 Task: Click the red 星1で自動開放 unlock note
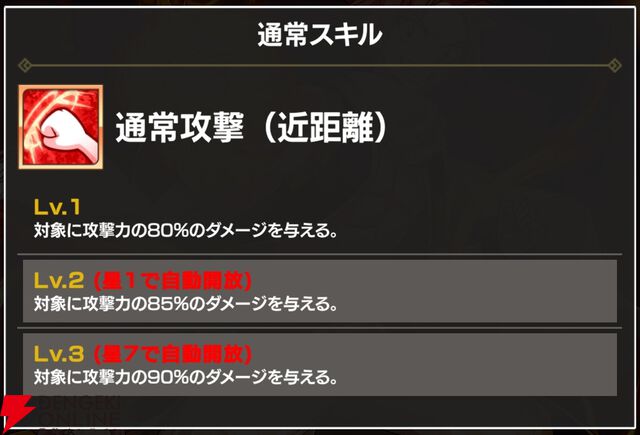pos(171,280)
